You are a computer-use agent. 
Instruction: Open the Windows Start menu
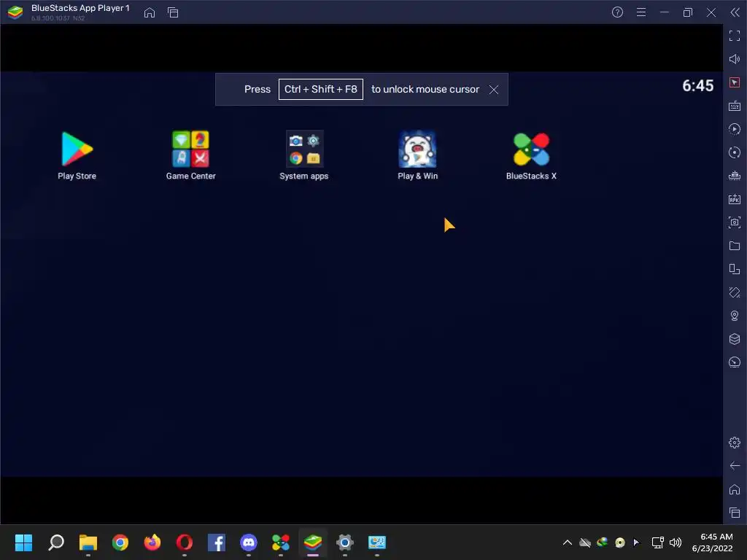pyautogui.click(x=23, y=542)
